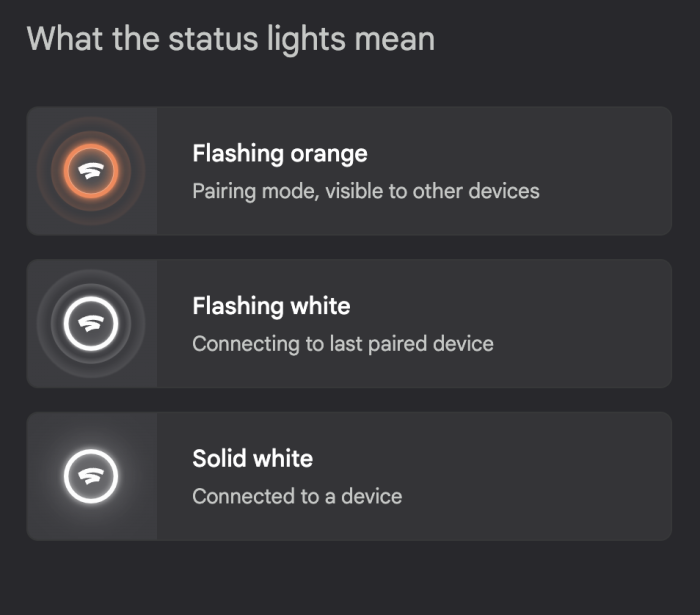Image resolution: width=700 pixels, height=615 pixels.
Task: Tap the solid white status light icon
Action: click(91, 476)
